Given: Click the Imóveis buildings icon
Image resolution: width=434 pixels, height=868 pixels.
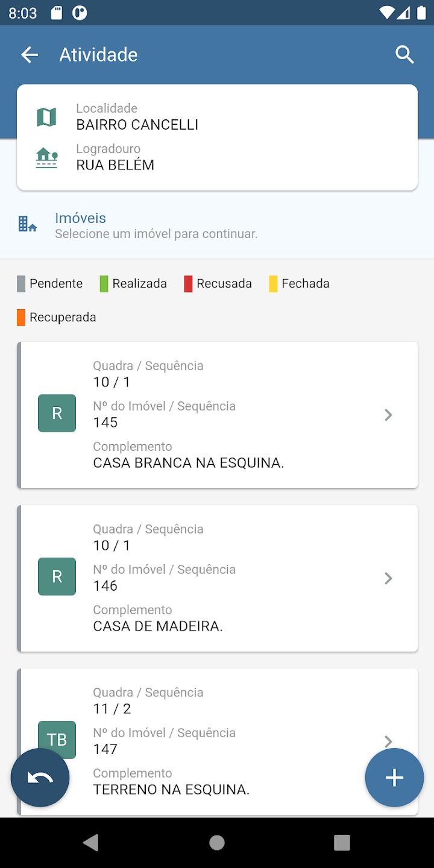Looking at the screenshot, I should point(27,225).
